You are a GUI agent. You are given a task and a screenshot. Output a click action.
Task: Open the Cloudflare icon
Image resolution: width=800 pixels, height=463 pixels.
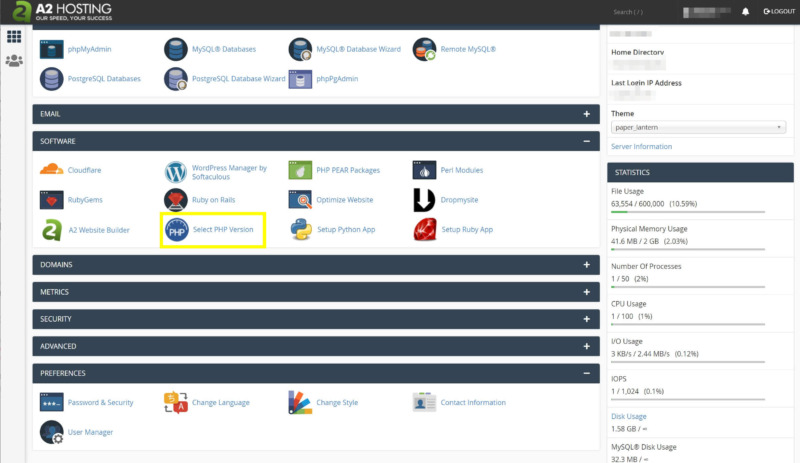tap(52, 170)
